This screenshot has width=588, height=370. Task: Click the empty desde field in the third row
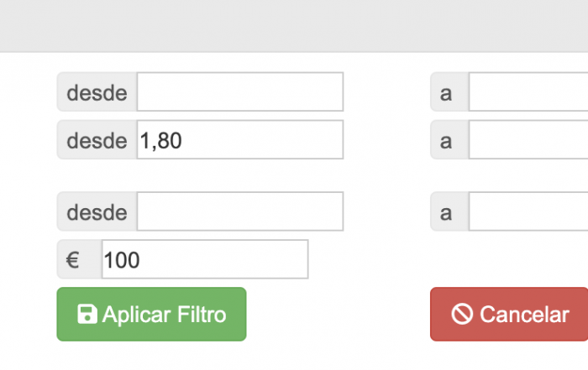[x=240, y=211]
